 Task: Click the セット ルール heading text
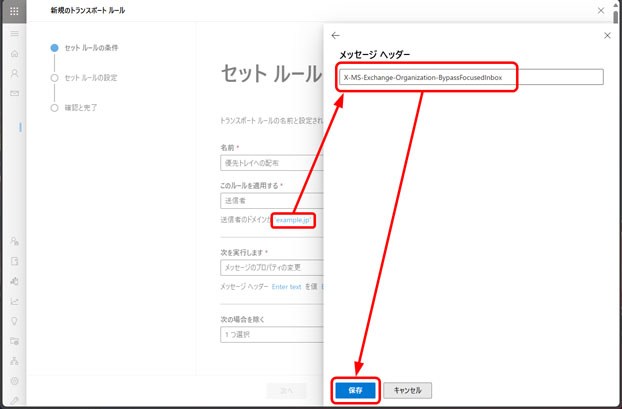[x=271, y=74]
